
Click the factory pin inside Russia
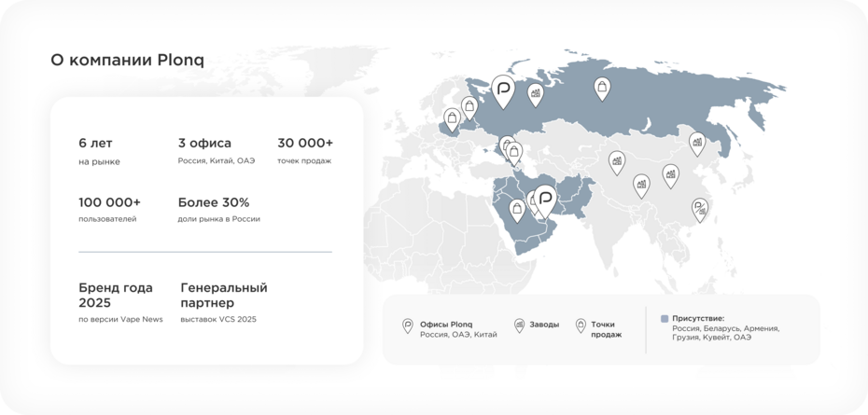point(536,94)
